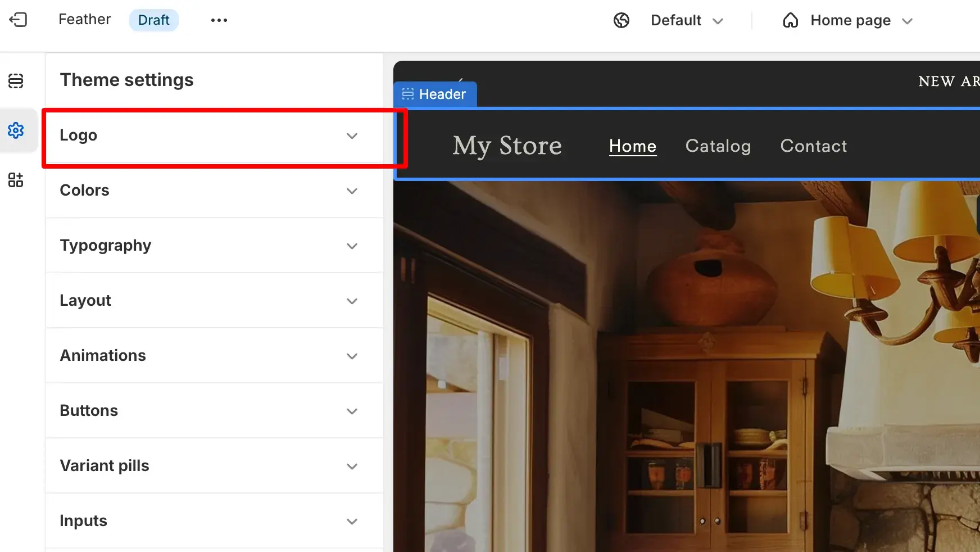Select the Typography row label
This screenshot has width=980, height=552.
[105, 246]
